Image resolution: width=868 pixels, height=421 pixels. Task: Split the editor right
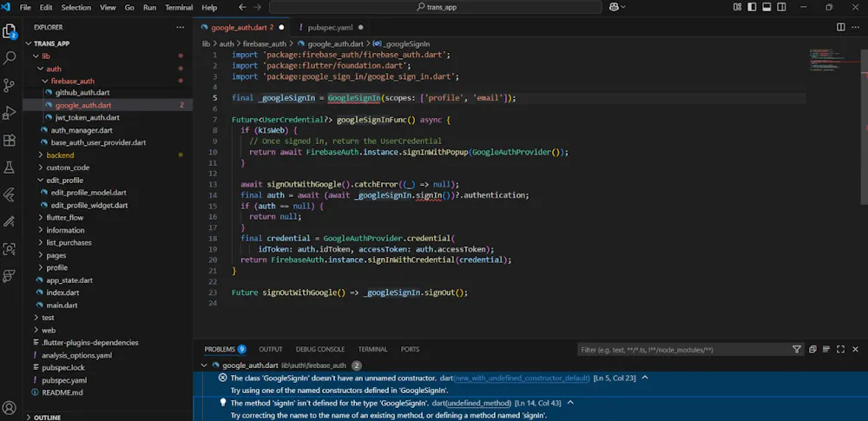coord(840,27)
